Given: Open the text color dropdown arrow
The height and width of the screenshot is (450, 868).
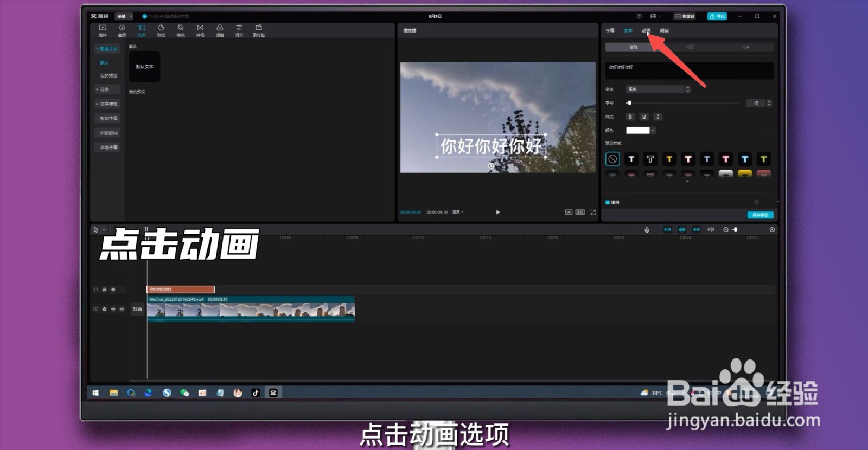Looking at the screenshot, I should pyautogui.click(x=653, y=131).
